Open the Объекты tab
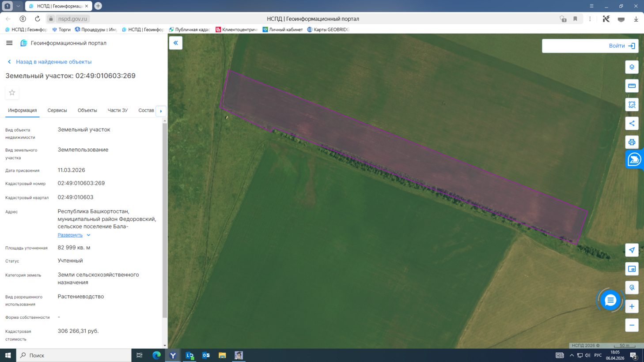 [x=87, y=110]
